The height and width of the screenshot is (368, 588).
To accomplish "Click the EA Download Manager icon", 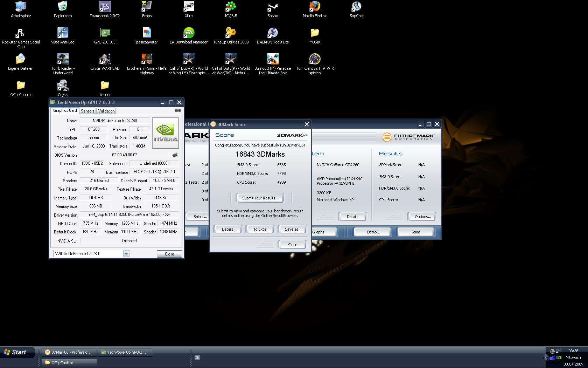I will (189, 36).
